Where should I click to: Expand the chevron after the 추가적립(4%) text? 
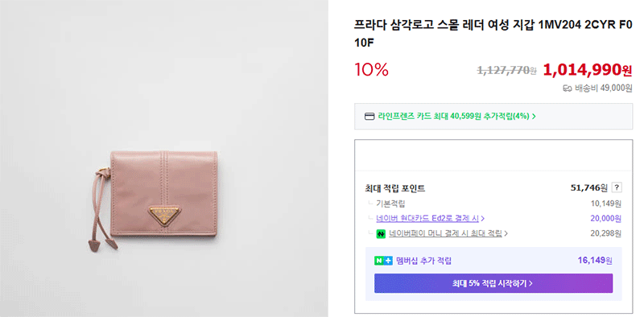point(534,116)
